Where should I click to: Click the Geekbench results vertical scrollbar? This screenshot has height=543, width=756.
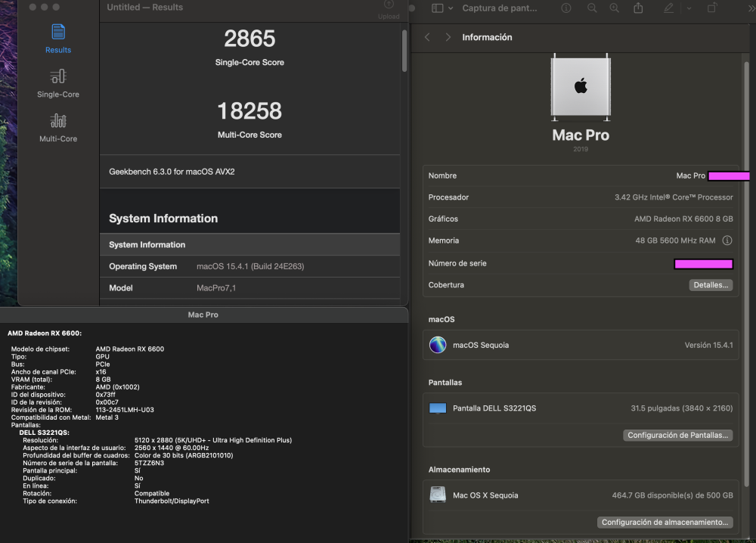pyautogui.click(x=404, y=51)
